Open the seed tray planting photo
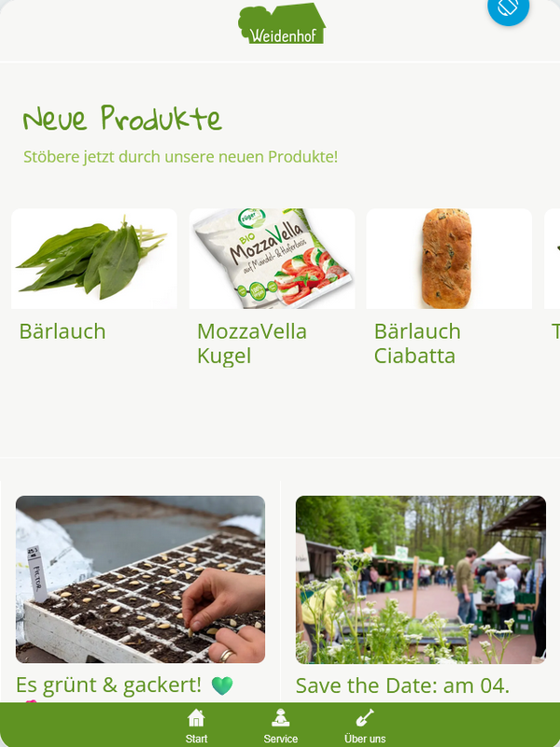This screenshot has width=560, height=747. pos(141,579)
